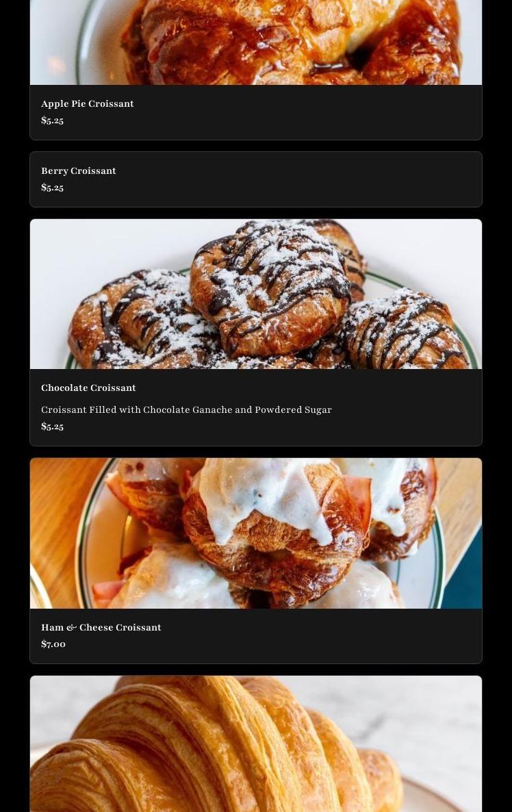Click the powdered sugar croissant in center image
The height and width of the screenshot is (812, 512).
pos(269,288)
